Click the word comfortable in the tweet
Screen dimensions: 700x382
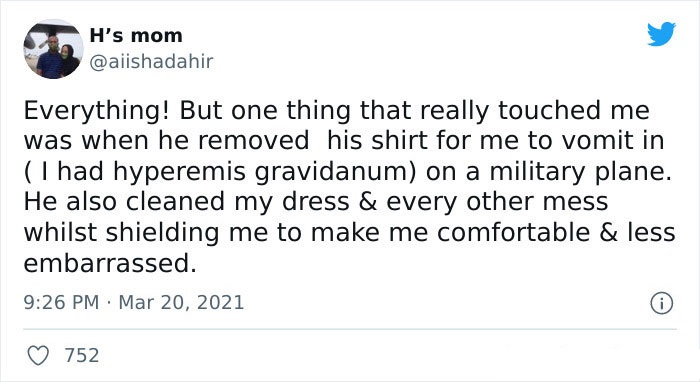[513, 233]
